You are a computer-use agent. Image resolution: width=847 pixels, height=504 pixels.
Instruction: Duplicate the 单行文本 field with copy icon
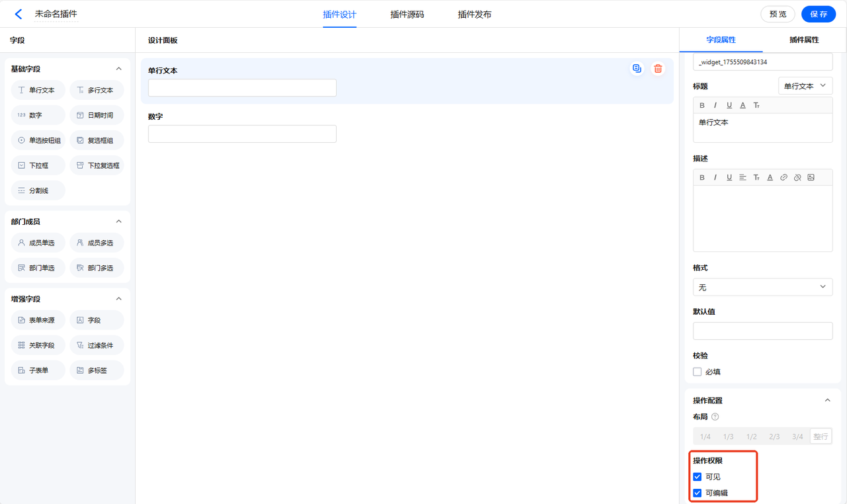pos(637,69)
